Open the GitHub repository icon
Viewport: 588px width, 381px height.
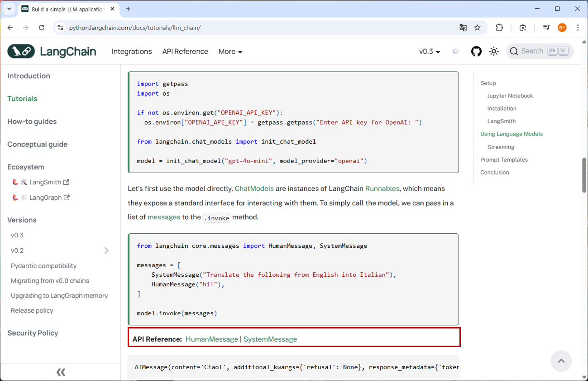tap(476, 51)
